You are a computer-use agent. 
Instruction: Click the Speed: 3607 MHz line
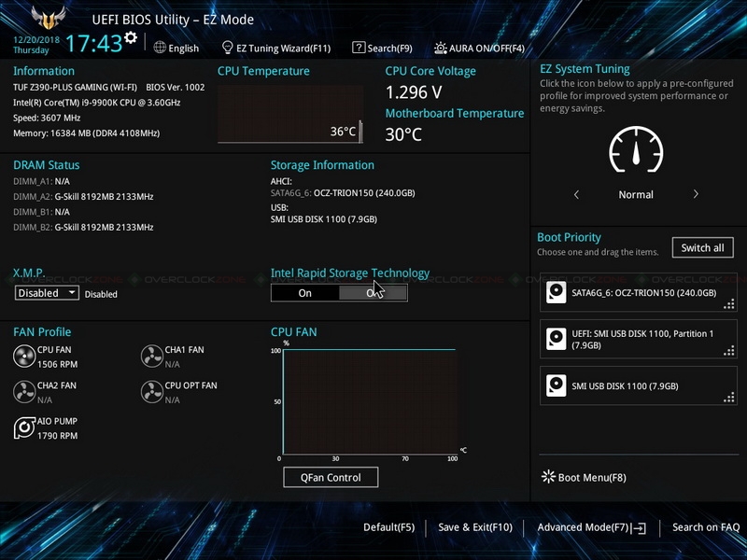tap(47, 118)
